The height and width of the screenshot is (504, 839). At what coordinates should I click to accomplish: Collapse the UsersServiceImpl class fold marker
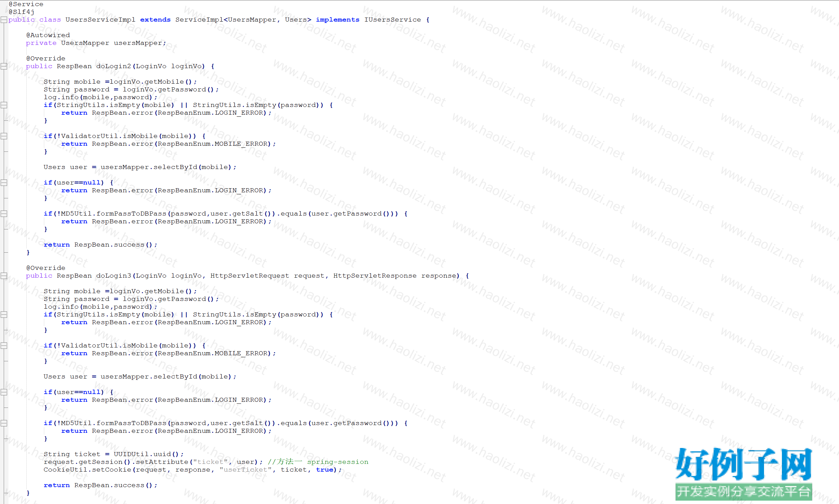point(4,20)
